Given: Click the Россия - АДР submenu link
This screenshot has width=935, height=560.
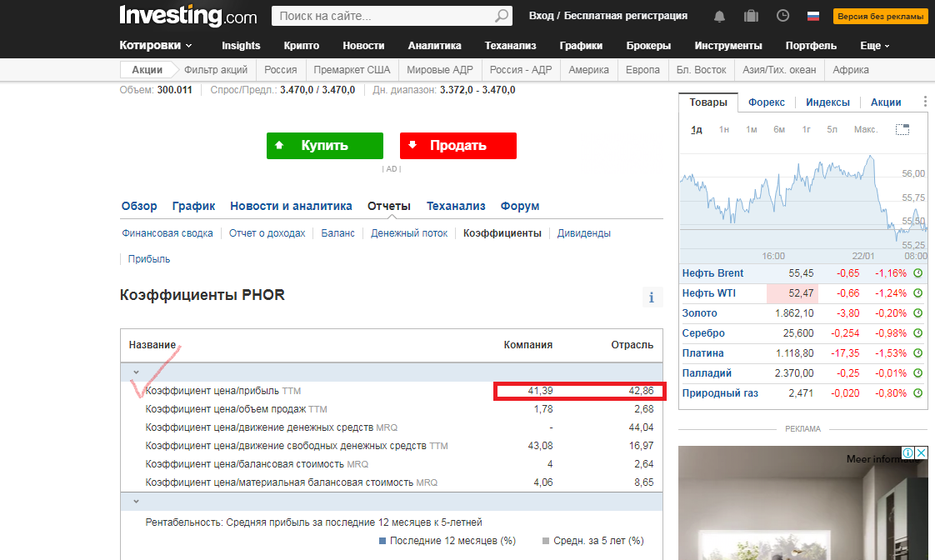Looking at the screenshot, I should point(521,70).
